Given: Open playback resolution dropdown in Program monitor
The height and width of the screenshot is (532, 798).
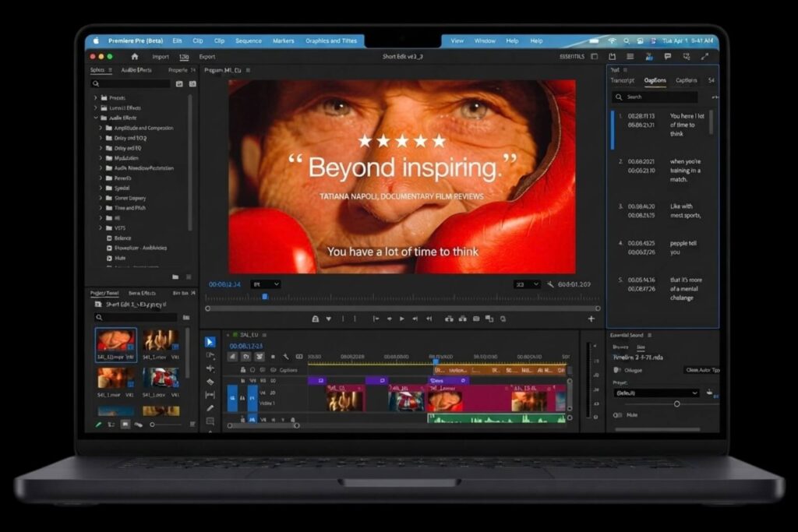Looking at the screenshot, I should click(527, 284).
